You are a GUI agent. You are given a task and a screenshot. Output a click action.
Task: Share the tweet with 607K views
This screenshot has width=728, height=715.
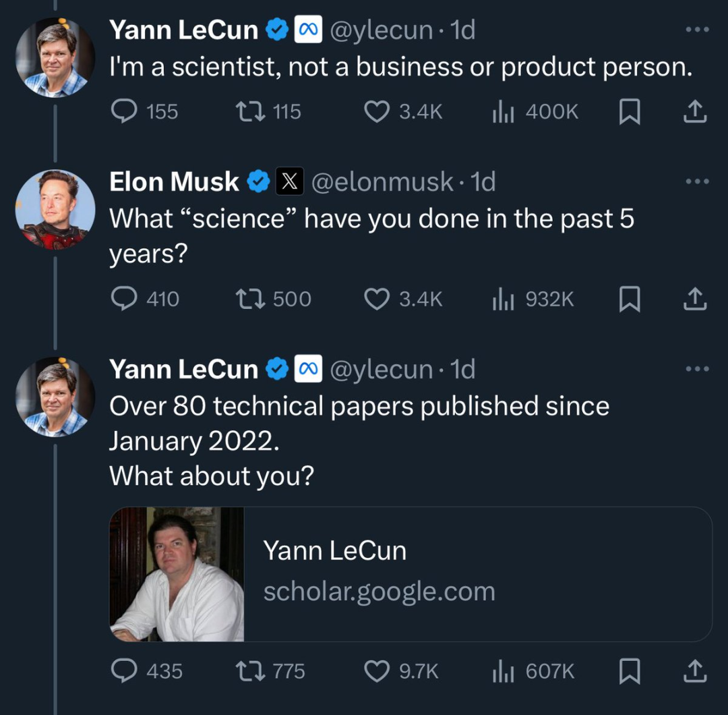pos(695,671)
